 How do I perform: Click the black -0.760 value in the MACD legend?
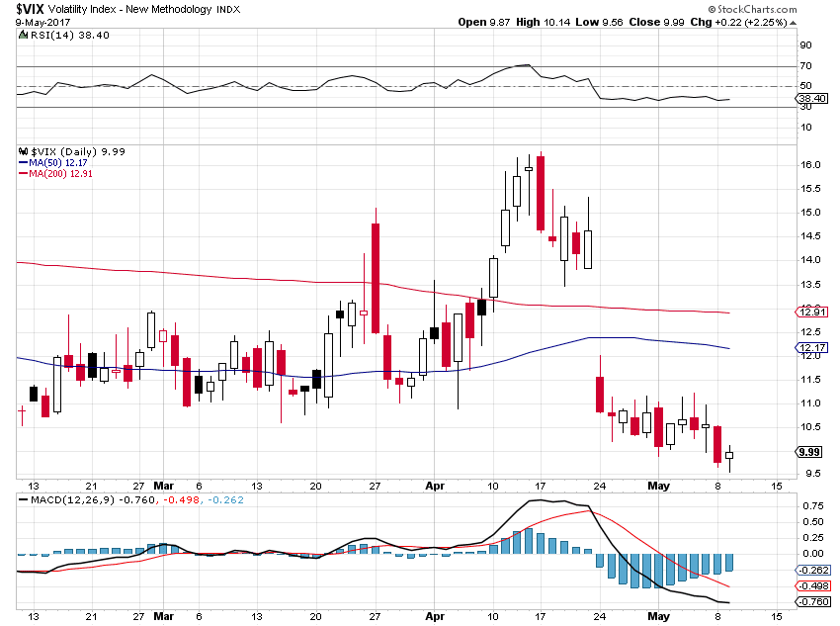[136, 500]
